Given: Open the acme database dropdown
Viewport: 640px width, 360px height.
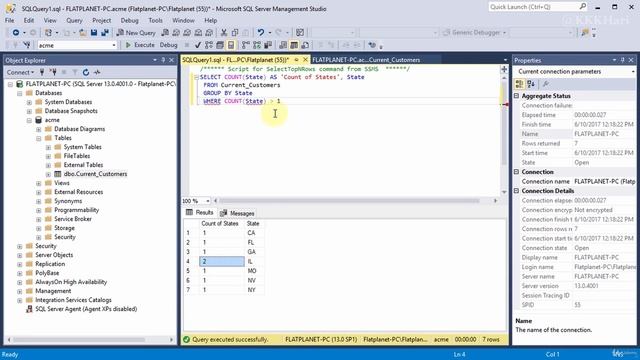Looking at the screenshot, I should pyautogui.click(x=113, y=45).
